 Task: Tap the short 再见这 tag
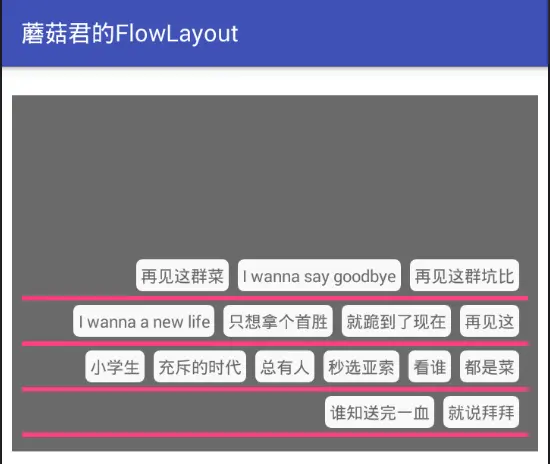pos(489,321)
